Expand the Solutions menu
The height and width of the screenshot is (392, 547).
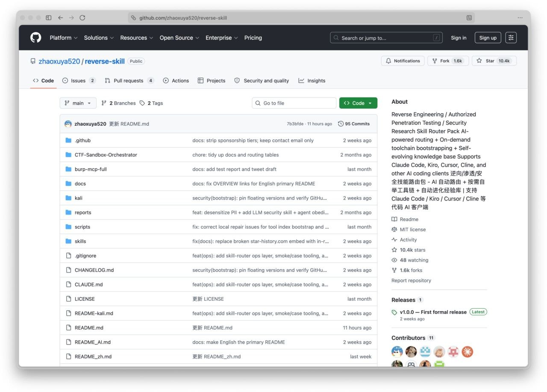point(99,38)
